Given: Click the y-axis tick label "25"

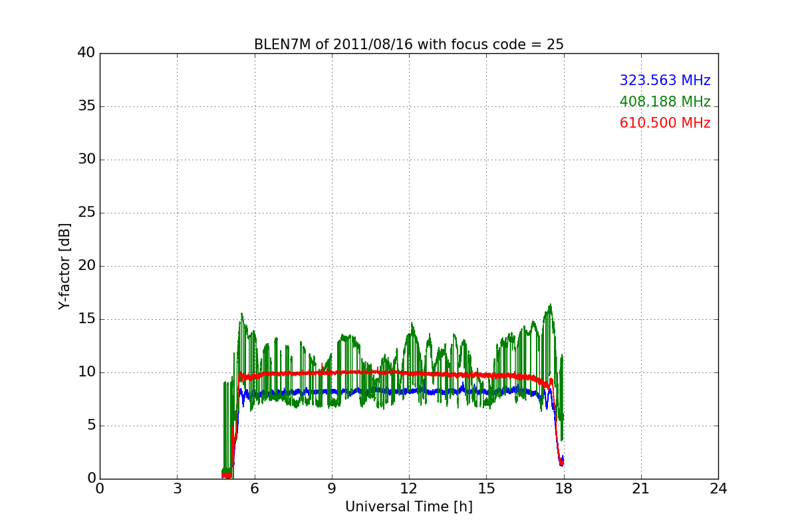Looking at the screenshot, I should [x=86, y=213].
